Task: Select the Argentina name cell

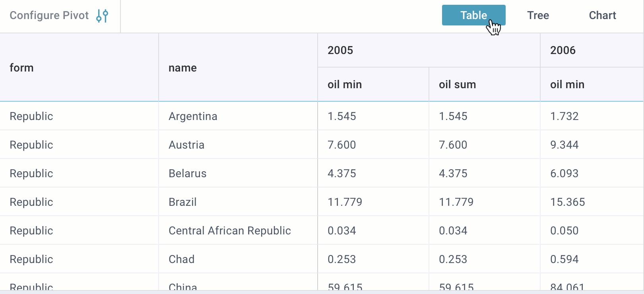Action: (x=193, y=116)
